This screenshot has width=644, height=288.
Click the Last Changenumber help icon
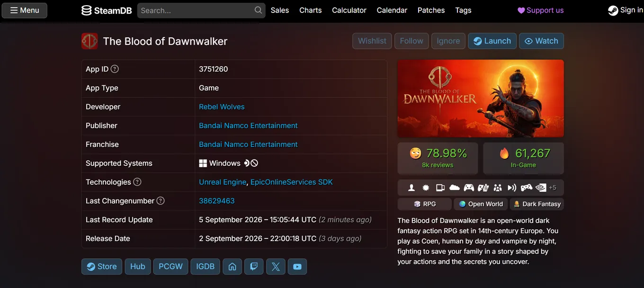(161, 201)
